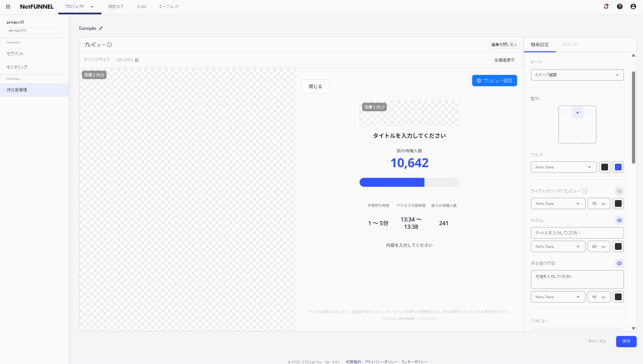Open the apps grid launcher icon
Screen dimensions: 643x364
pos(8,7)
